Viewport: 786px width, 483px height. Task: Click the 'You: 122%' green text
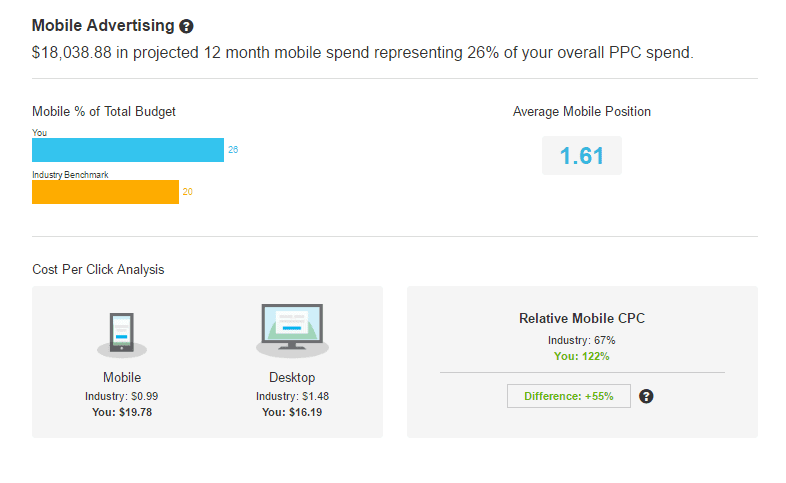582,355
